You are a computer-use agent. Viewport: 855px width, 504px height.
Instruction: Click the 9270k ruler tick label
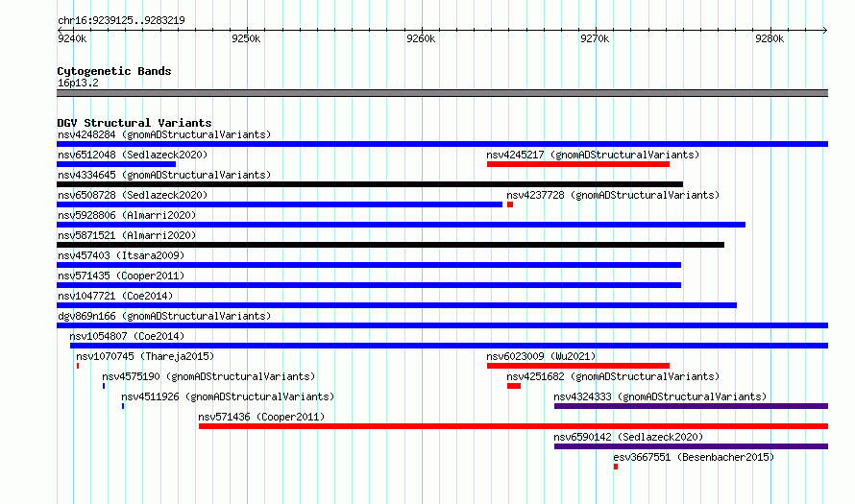tap(595, 38)
